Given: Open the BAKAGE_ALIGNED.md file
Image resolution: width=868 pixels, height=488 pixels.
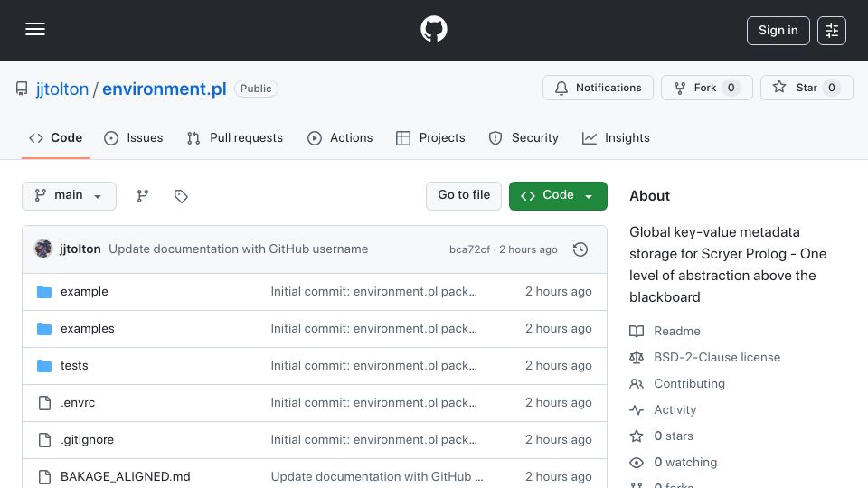Looking at the screenshot, I should pyautogui.click(x=126, y=477).
